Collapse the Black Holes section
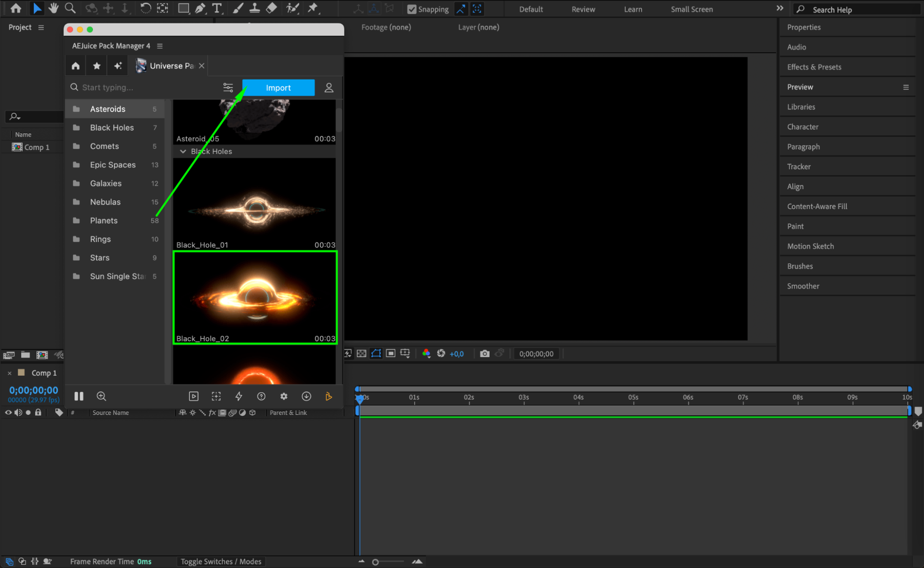This screenshot has width=924, height=568. [x=183, y=152]
